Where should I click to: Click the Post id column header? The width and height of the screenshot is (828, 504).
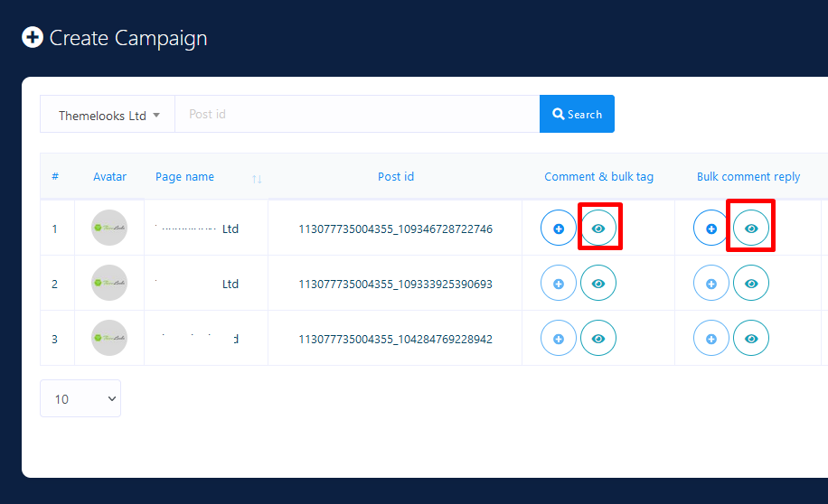[x=396, y=177]
